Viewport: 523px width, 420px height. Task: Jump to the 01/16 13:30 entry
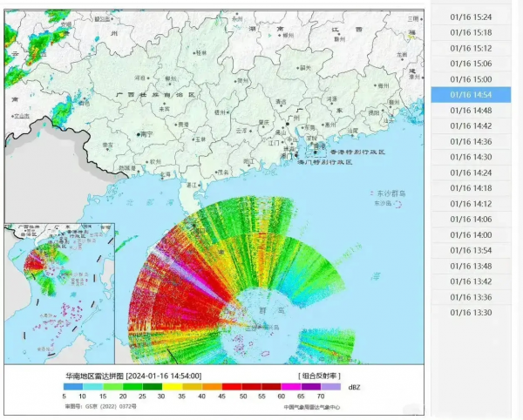(471, 313)
